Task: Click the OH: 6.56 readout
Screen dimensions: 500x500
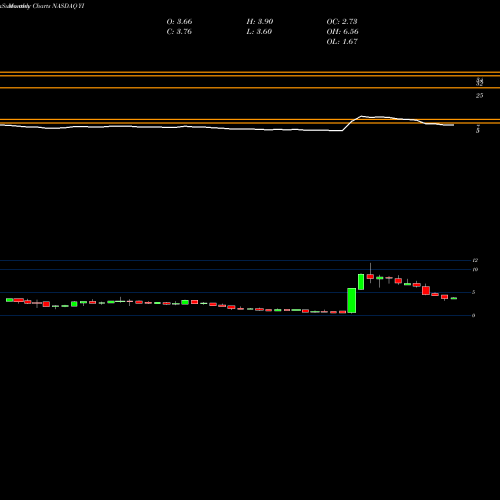Action: pos(342,32)
